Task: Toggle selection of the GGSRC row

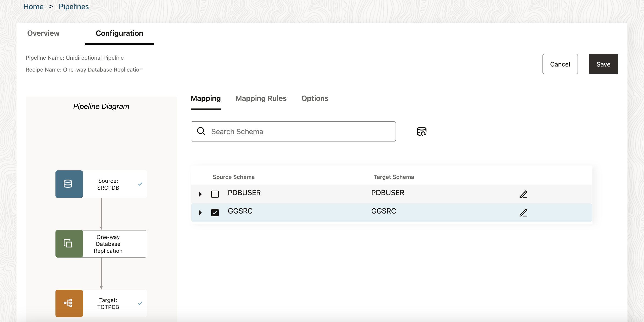Action: pos(215,212)
